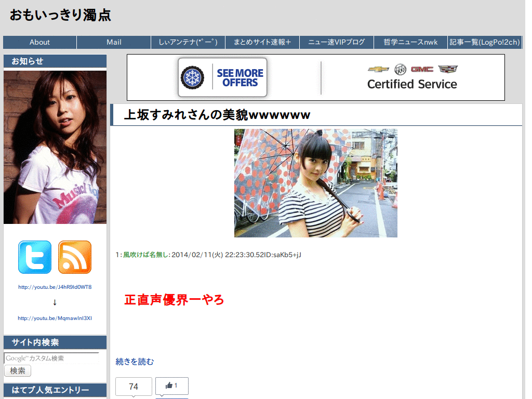Open the About menu item

pos(39,43)
